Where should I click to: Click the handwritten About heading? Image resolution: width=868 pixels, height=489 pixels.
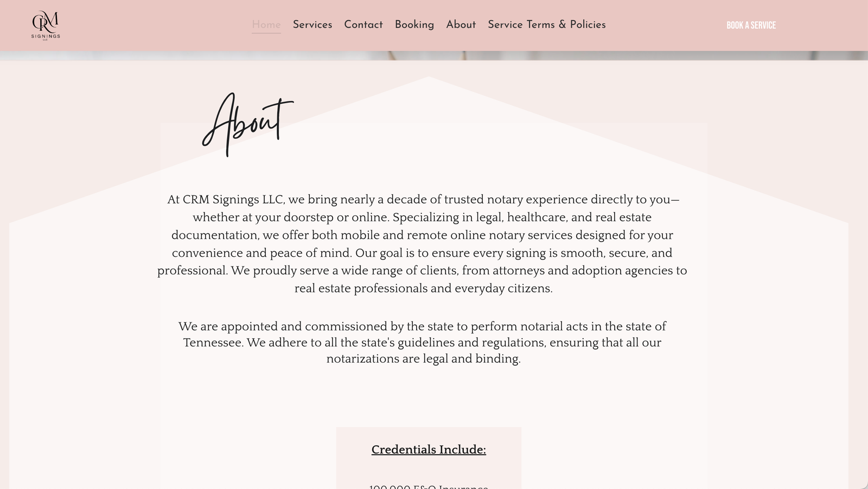[247, 123]
